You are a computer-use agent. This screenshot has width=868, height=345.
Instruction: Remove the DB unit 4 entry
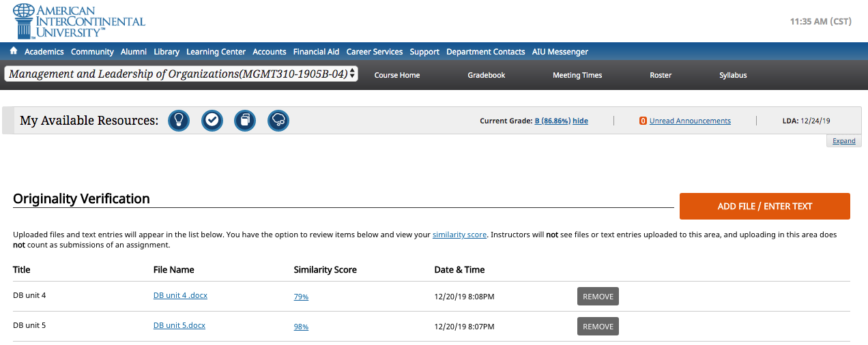(x=598, y=297)
